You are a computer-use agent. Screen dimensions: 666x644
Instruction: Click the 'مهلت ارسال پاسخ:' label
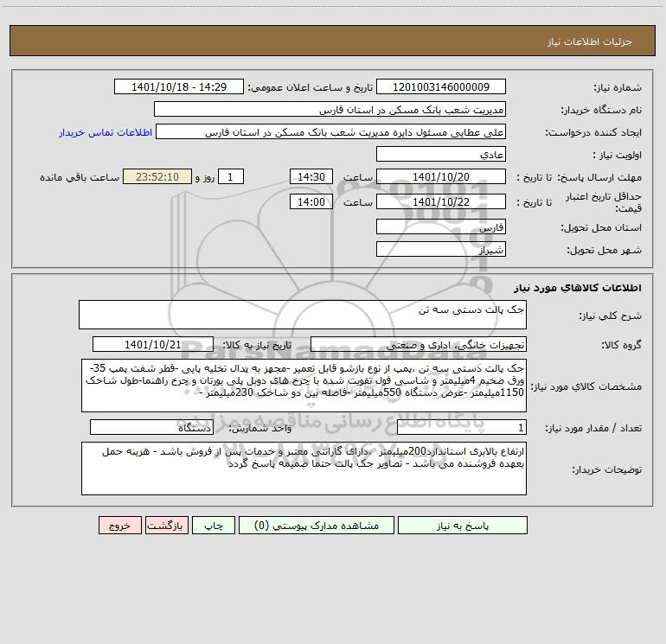click(599, 177)
